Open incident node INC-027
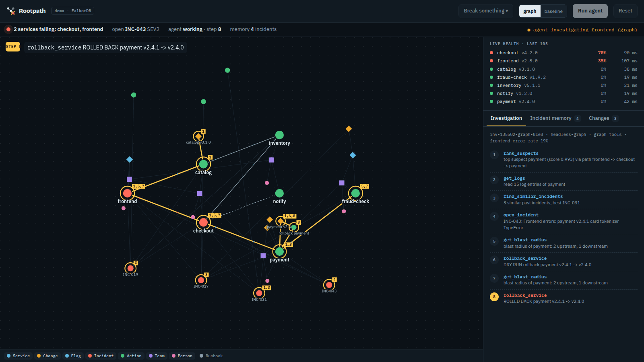The width and height of the screenshot is (644, 362). pos(201,280)
